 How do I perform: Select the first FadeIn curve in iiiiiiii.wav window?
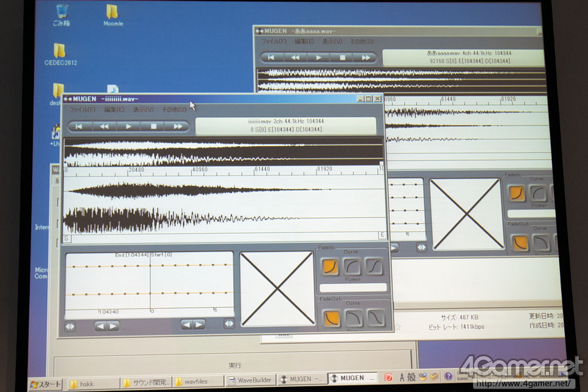[x=330, y=266]
